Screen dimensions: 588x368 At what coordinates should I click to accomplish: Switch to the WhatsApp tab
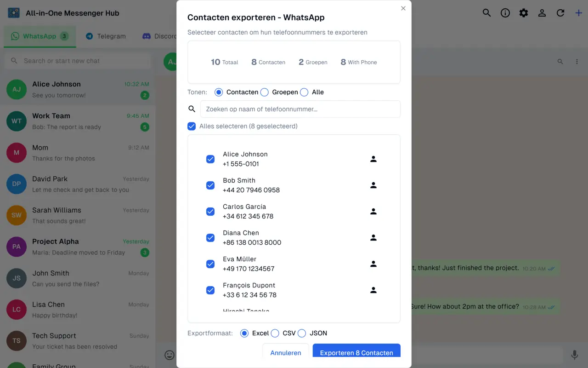pyautogui.click(x=40, y=36)
